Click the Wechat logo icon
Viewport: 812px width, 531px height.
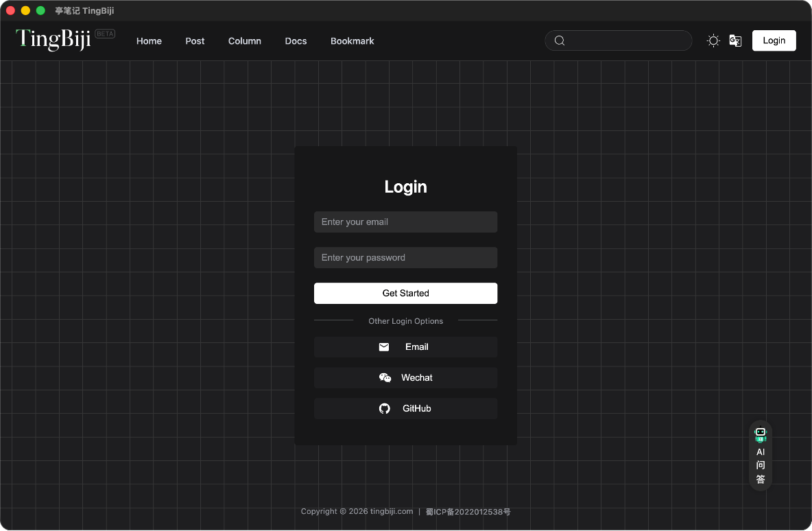(x=385, y=378)
